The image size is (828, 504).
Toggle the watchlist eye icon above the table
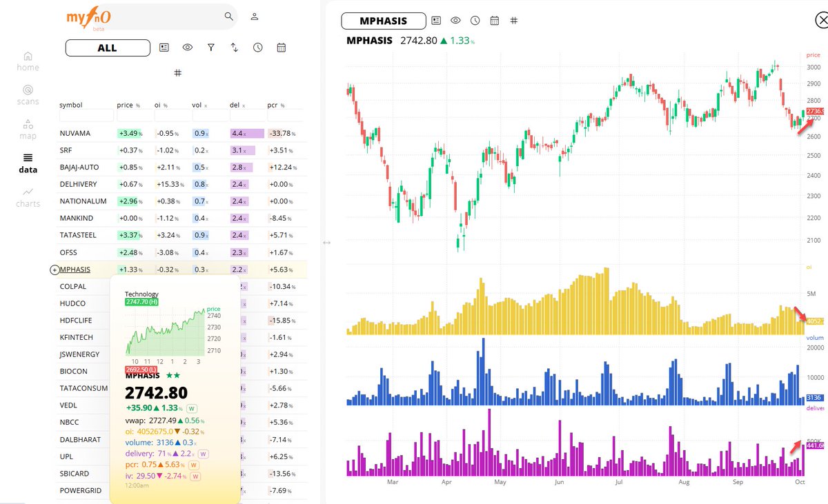coord(188,48)
